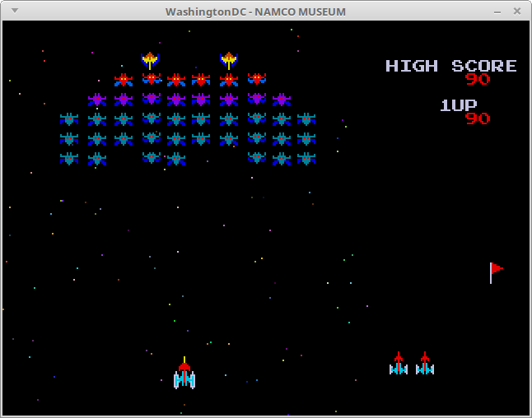
Task: Click the right reserve ship life icon
Action: [x=425, y=363]
